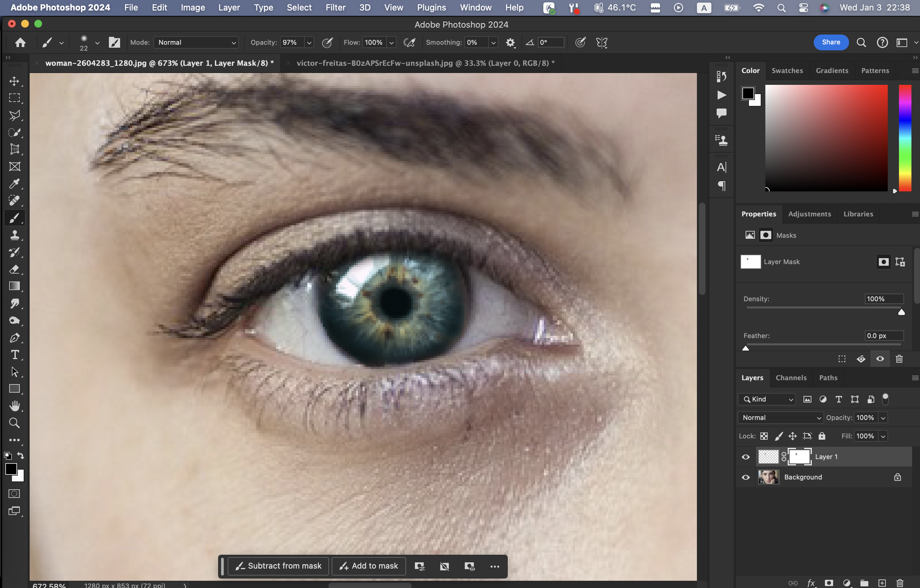The image size is (920, 588).
Task: Switch to the Channels tab
Action: pyautogui.click(x=791, y=378)
